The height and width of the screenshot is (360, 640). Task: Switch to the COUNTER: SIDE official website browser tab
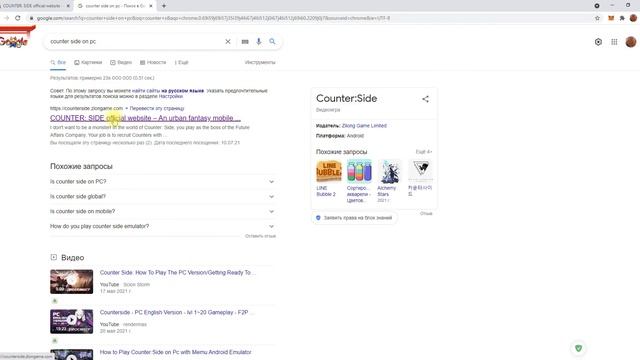tap(32, 6)
